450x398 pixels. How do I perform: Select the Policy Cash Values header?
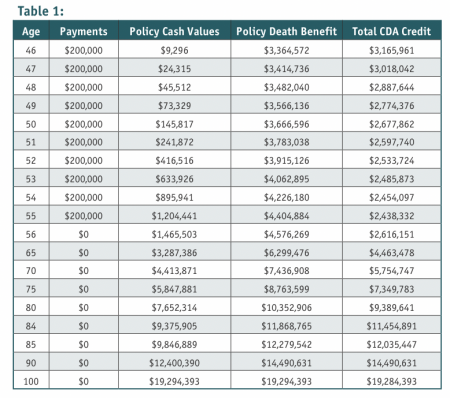(174, 31)
